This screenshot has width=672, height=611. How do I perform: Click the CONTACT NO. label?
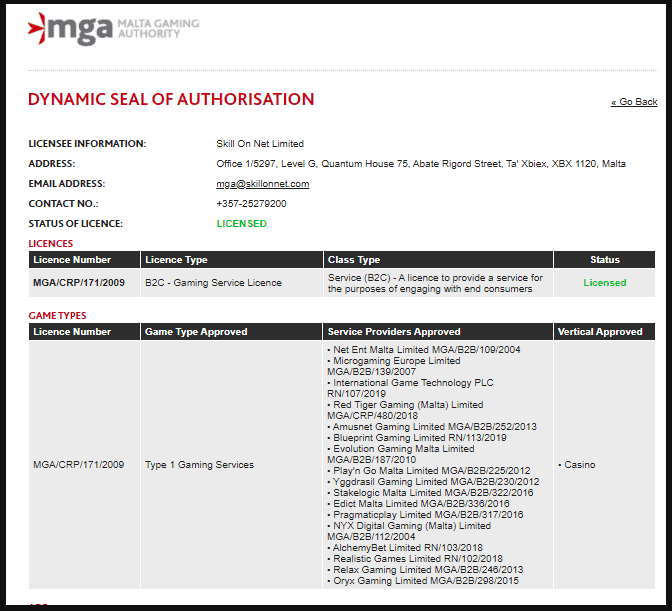pos(63,204)
